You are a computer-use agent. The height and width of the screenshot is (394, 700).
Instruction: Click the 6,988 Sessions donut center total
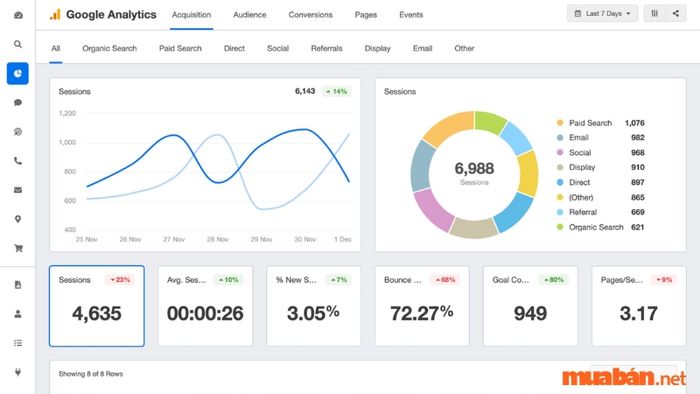pos(474,173)
